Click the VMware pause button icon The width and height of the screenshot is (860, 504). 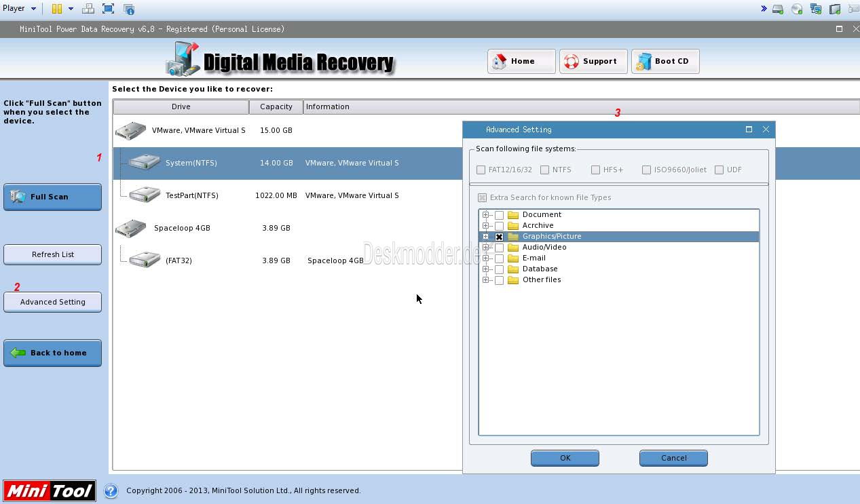[57, 9]
